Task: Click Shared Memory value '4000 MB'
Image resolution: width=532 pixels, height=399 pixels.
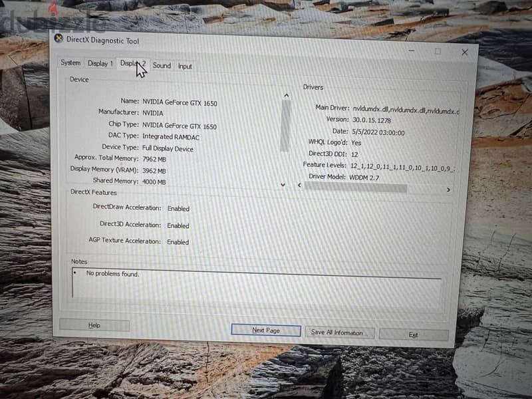Action: 154,182
